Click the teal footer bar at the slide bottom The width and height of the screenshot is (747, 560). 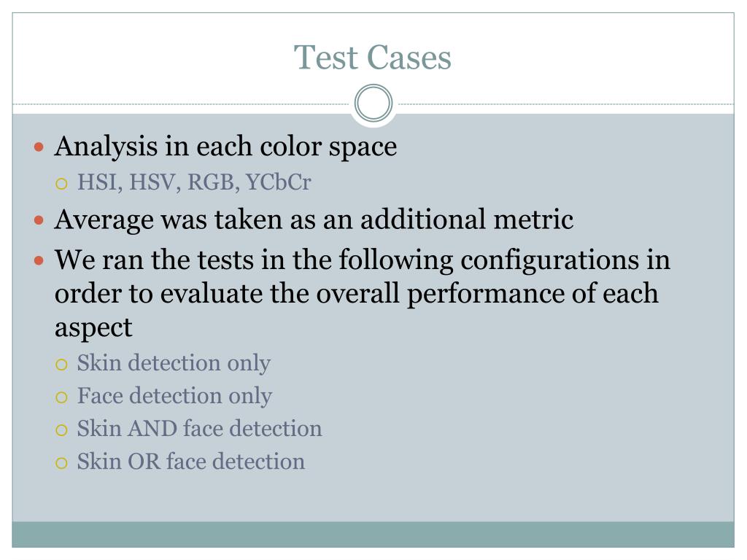click(373, 534)
